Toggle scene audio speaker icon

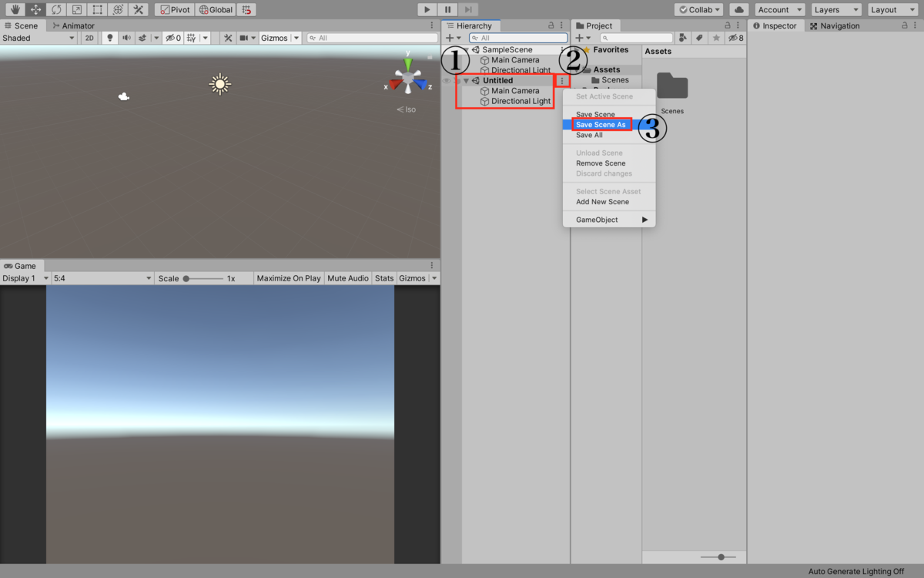(126, 38)
